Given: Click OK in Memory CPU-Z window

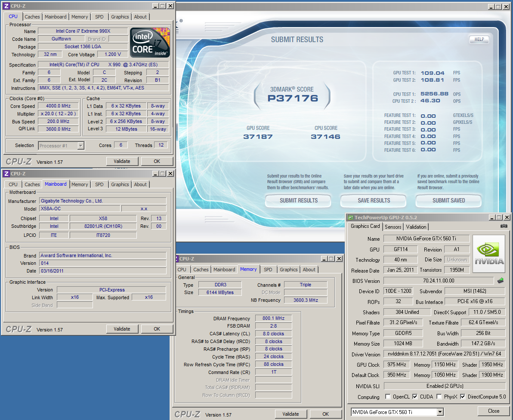Looking at the screenshot, I should click(x=325, y=414).
